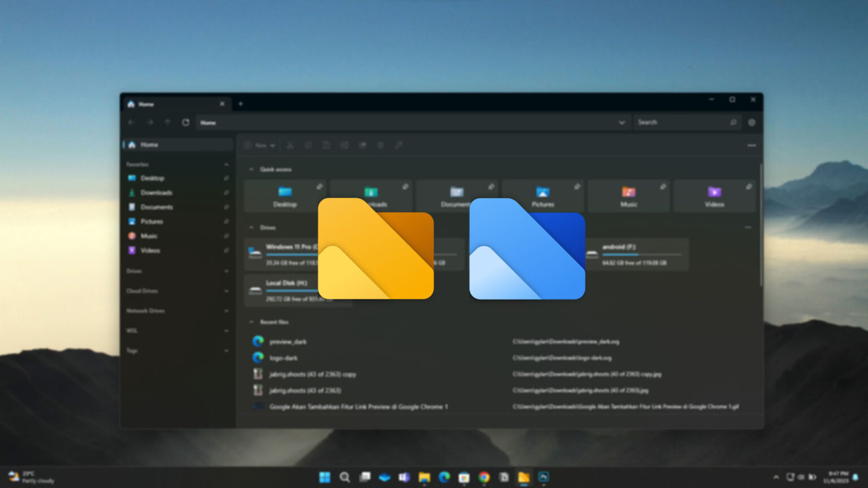Screen dimensions: 868x488
Task: Close the Home tab
Action: (x=222, y=104)
